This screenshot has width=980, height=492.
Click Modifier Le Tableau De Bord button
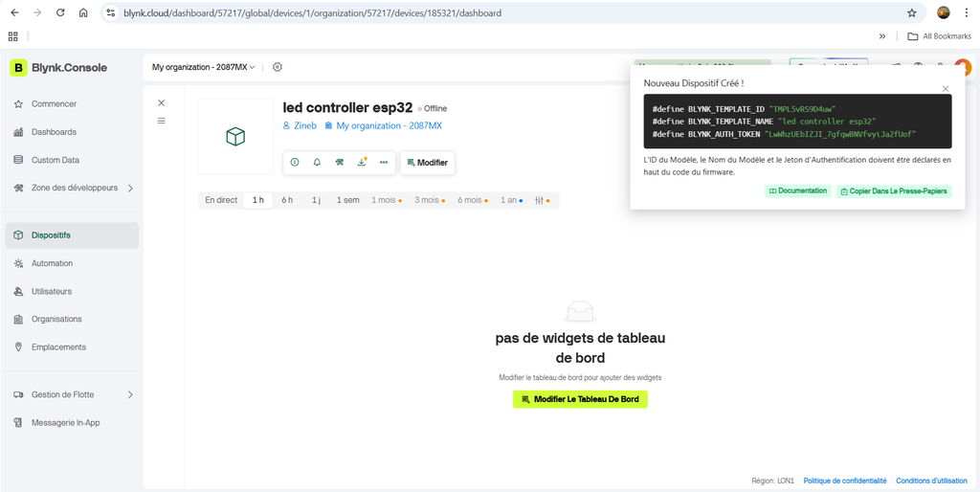click(580, 399)
